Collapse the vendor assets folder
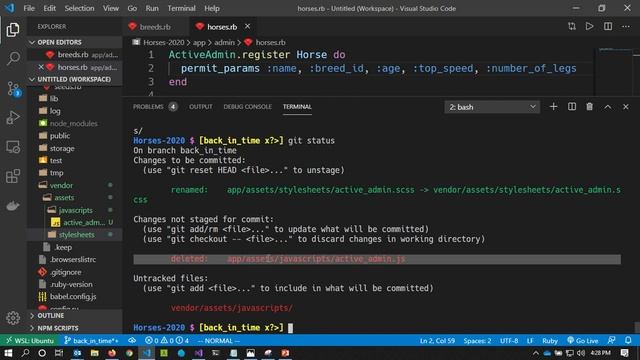This screenshot has height=360, width=640. 75,198
